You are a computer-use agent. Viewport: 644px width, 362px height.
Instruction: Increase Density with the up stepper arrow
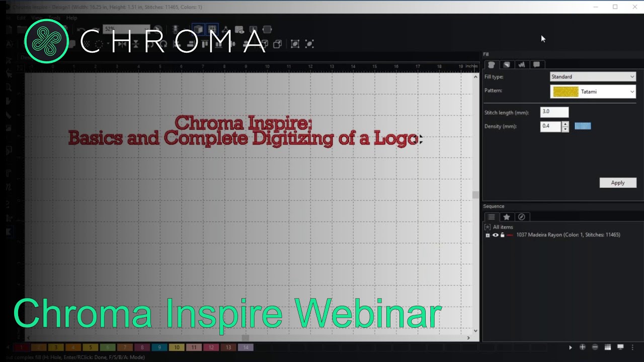[565, 124]
